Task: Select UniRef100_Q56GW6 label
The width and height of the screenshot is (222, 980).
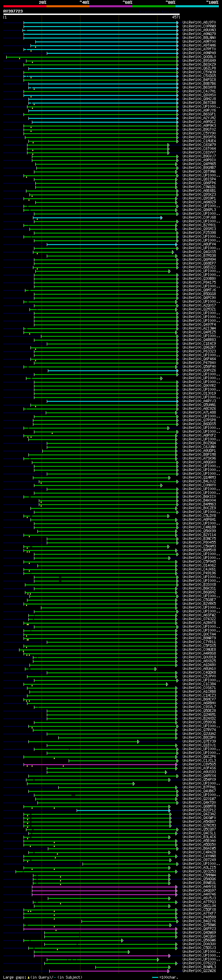Action: click(199, 940)
